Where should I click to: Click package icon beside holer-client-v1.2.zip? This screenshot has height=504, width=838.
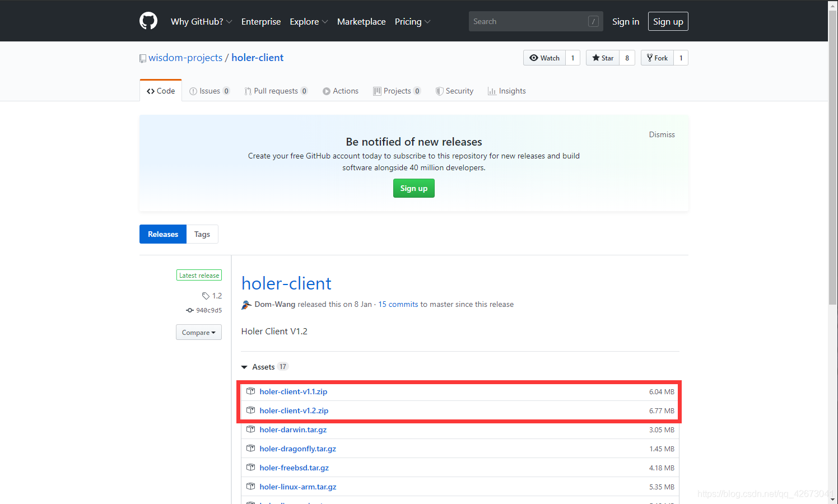(250, 410)
